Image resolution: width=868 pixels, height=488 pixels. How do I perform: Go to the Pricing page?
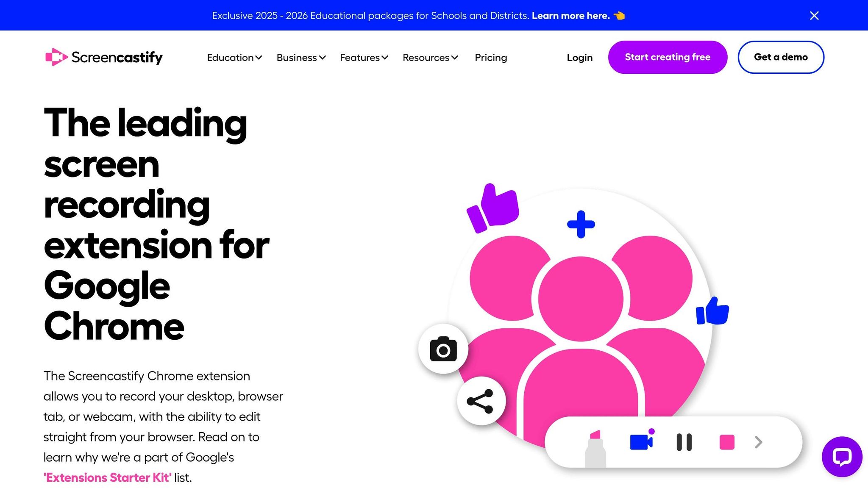[x=491, y=57]
